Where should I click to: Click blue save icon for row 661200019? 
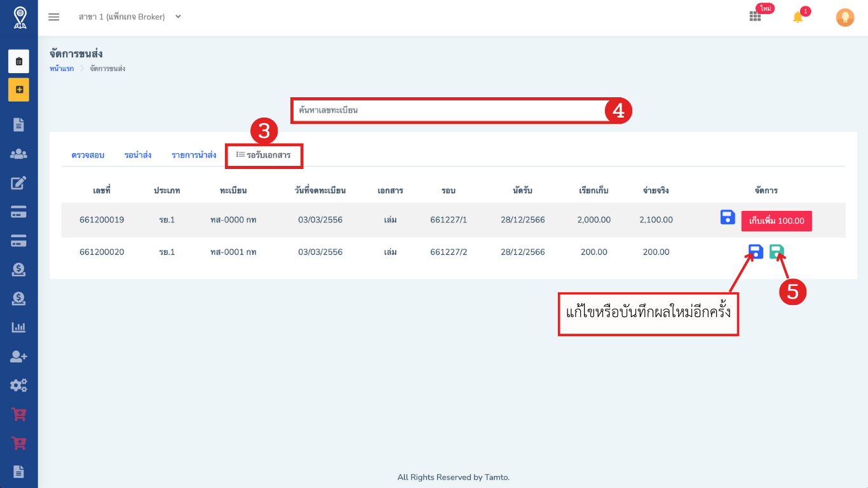728,217
